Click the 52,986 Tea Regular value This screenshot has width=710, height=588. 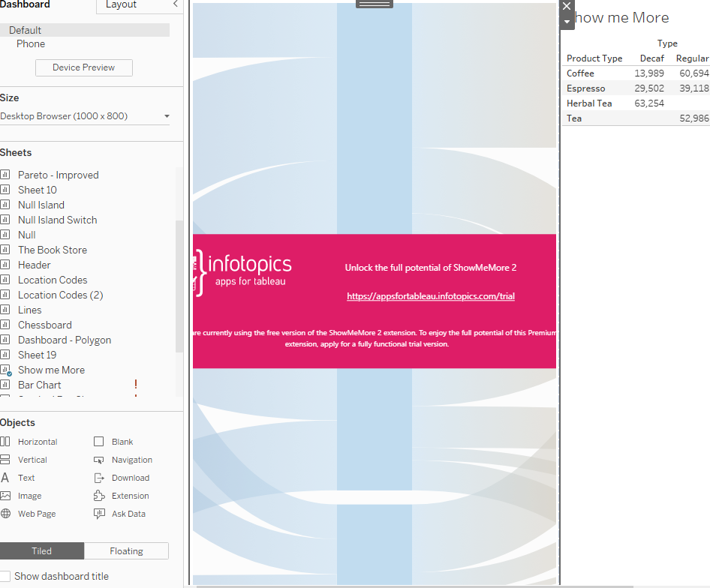pos(693,118)
